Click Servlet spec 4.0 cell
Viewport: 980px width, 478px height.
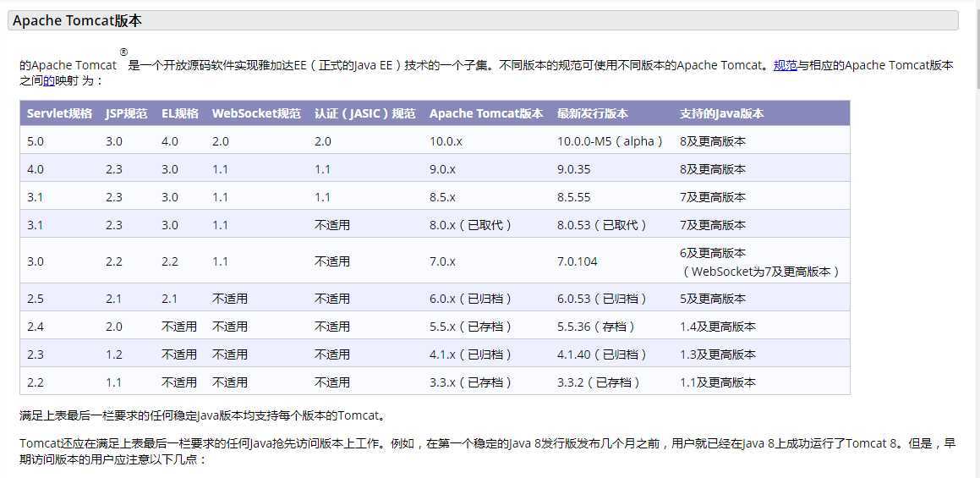(x=36, y=169)
